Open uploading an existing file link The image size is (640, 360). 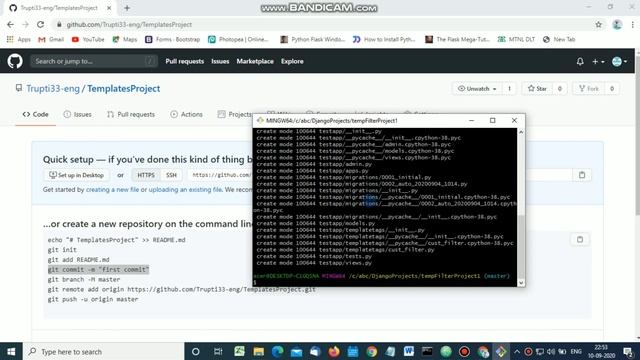(x=185, y=189)
